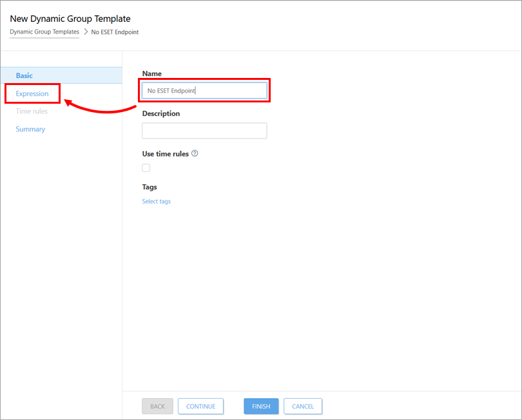Click the breadcrumb chevron separator arrow
Image resolution: width=522 pixels, height=420 pixels.
(85, 32)
